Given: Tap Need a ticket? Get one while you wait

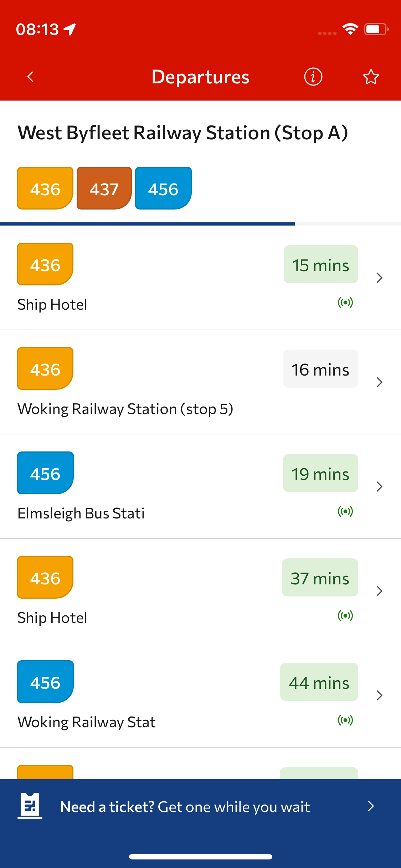Looking at the screenshot, I should (x=185, y=807).
